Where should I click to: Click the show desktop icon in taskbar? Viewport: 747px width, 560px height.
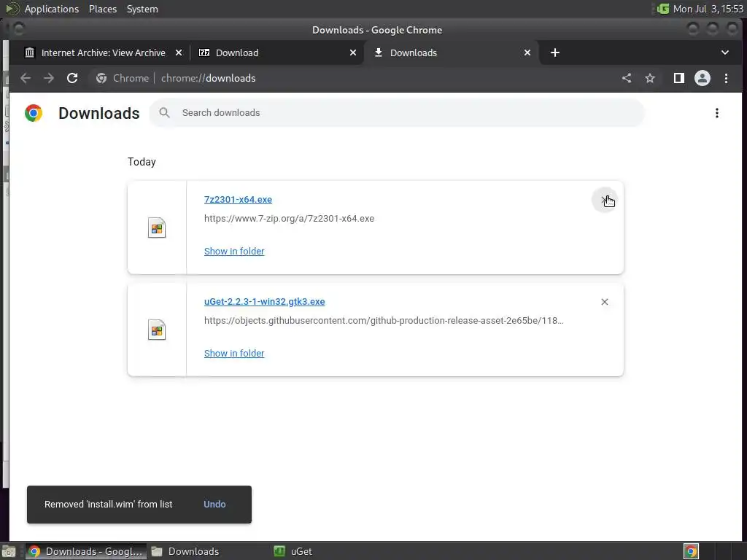pyautogui.click(x=9, y=551)
